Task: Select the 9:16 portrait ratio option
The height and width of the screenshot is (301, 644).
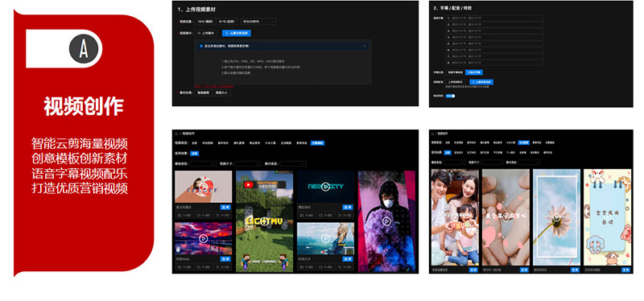Action: (227, 22)
